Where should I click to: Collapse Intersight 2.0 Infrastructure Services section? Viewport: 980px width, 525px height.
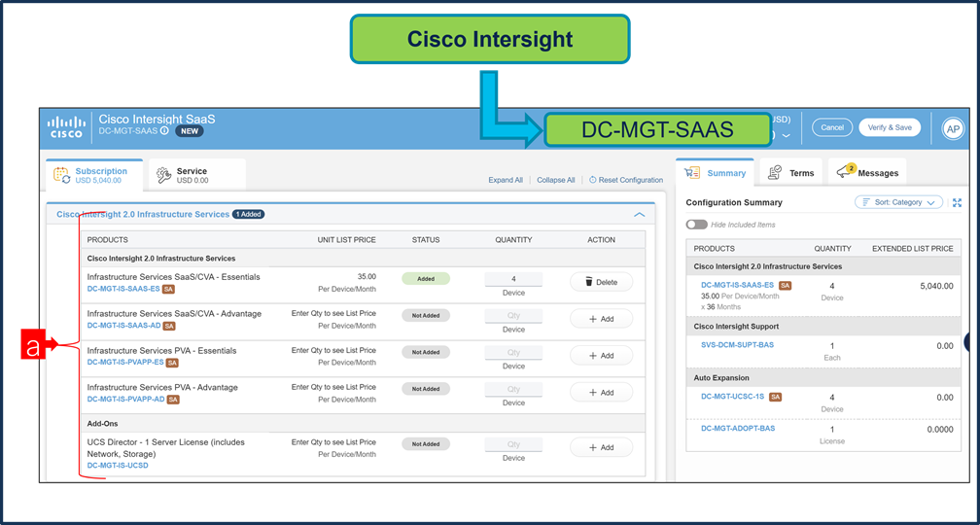[640, 214]
